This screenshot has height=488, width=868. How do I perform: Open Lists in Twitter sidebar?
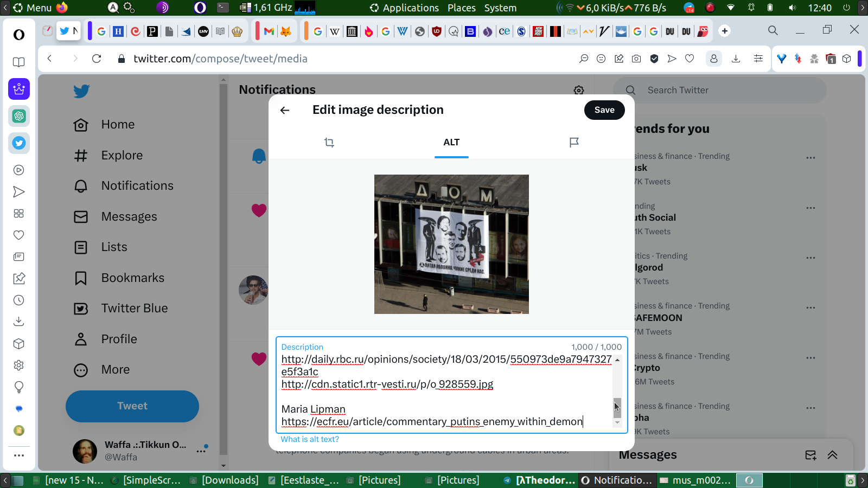pos(100,247)
